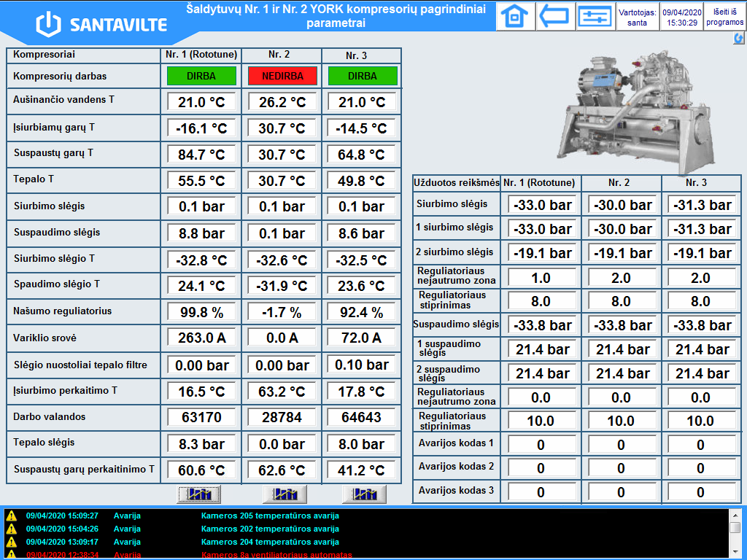
Task: Edit Siurbimo slėgis setpoint -30.0 bar for Nr. 2
Action: 622,205
